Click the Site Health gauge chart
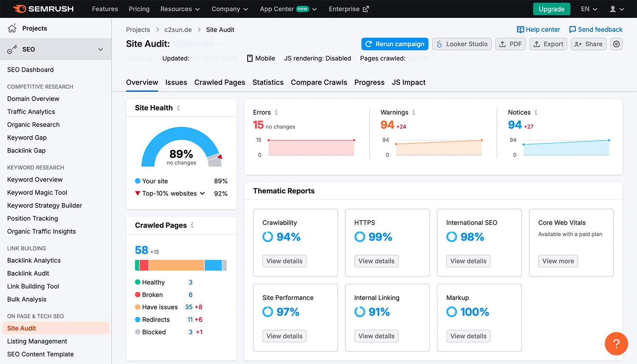This screenshot has width=637, height=364. 181,147
